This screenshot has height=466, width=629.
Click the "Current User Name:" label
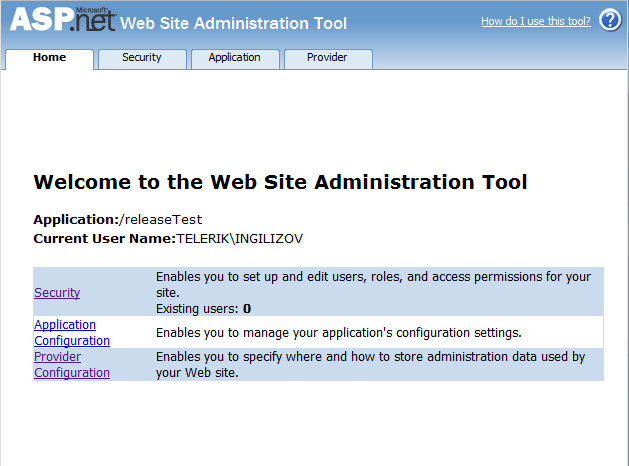[x=104, y=239]
